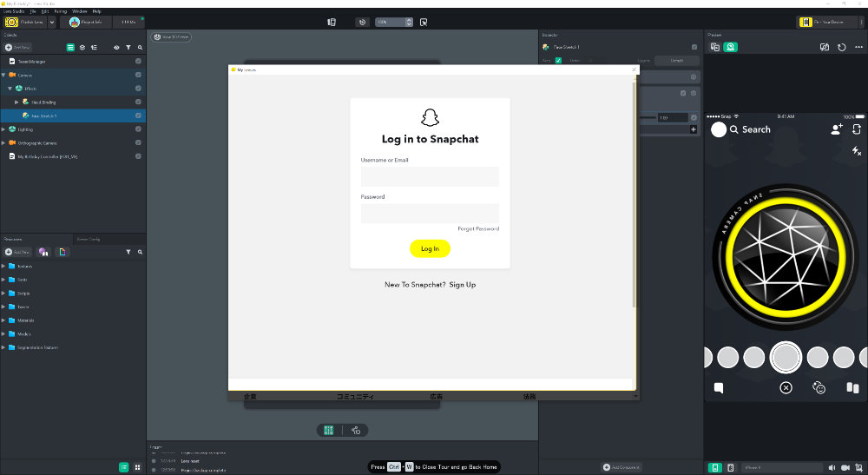Image resolution: width=868 pixels, height=475 pixels.
Task: Toggle the eye visibility icon in Objects panel
Action: point(116,48)
